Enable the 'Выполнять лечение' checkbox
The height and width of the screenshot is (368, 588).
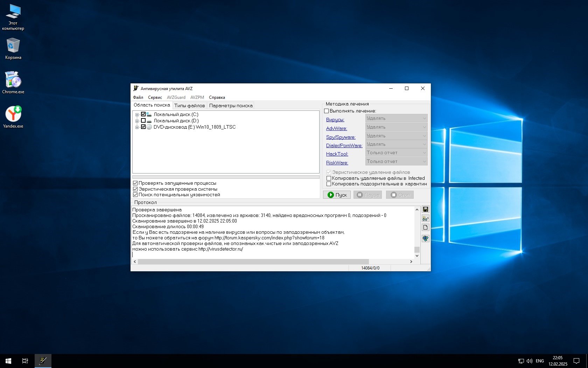(327, 111)
